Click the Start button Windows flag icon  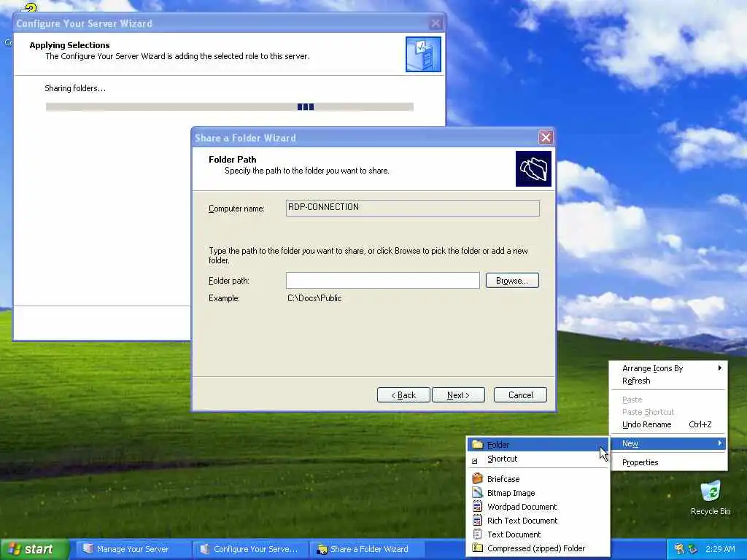click(x=14, y=549)
